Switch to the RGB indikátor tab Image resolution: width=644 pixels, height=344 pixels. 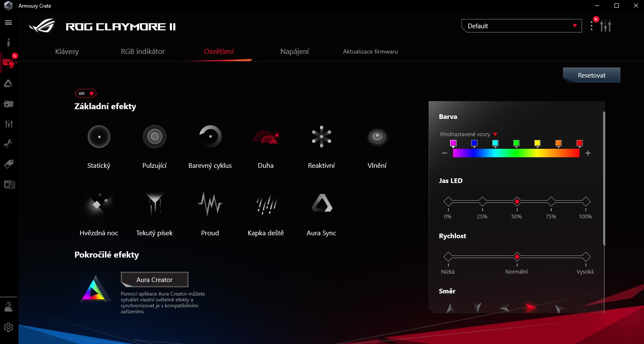143,51
